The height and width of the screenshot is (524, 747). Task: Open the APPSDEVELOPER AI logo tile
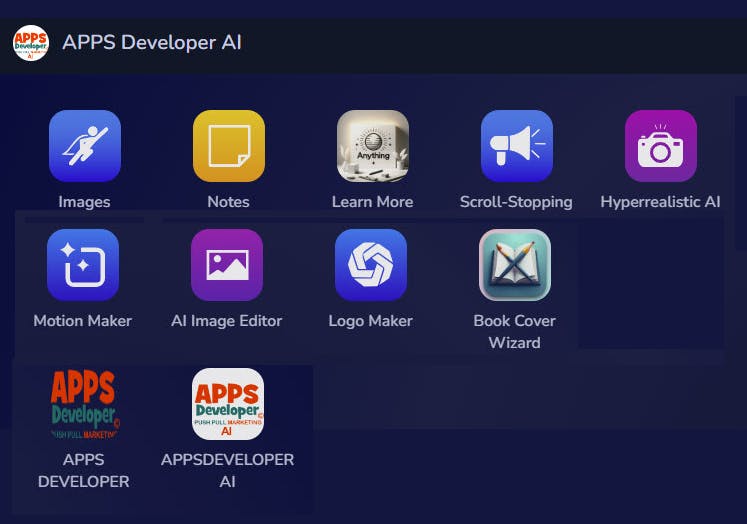[228, 404]
